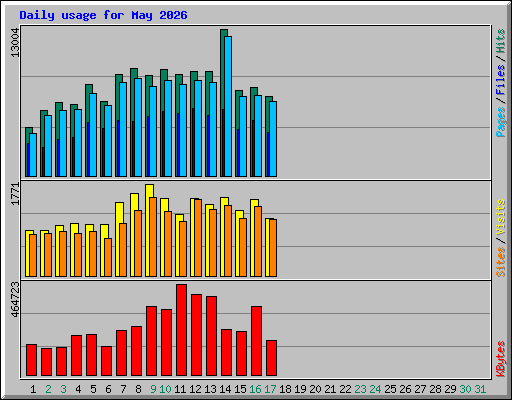
Task: Click day 16 on the x-axis
Action: (255, 389)
